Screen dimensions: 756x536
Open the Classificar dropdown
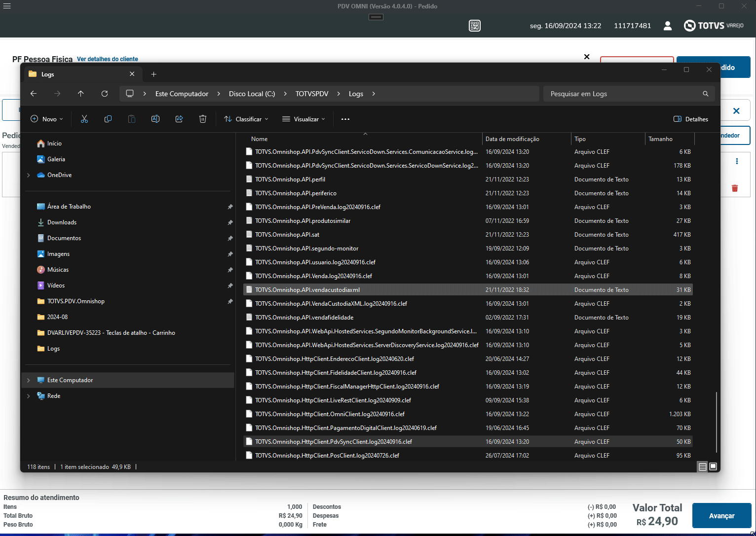click(246, 119)
